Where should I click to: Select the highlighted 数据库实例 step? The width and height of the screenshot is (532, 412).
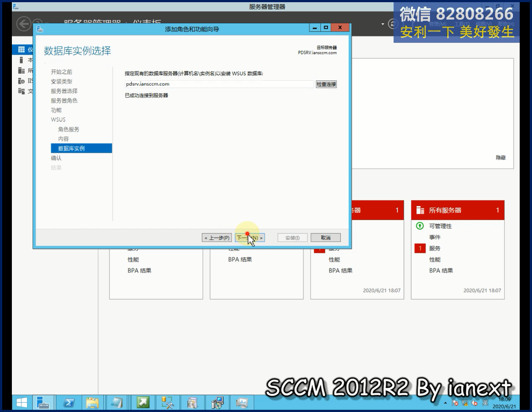81,148
